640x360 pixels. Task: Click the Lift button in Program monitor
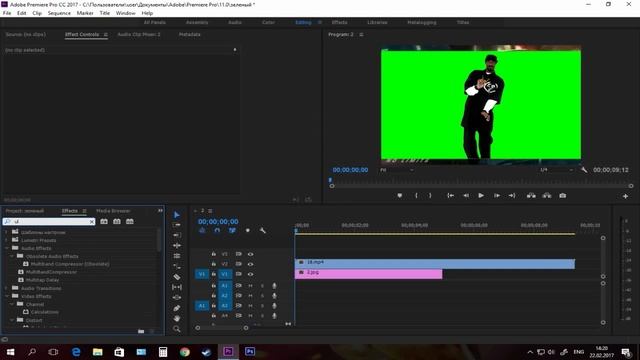pyautogui.click(x=531, y=196)
